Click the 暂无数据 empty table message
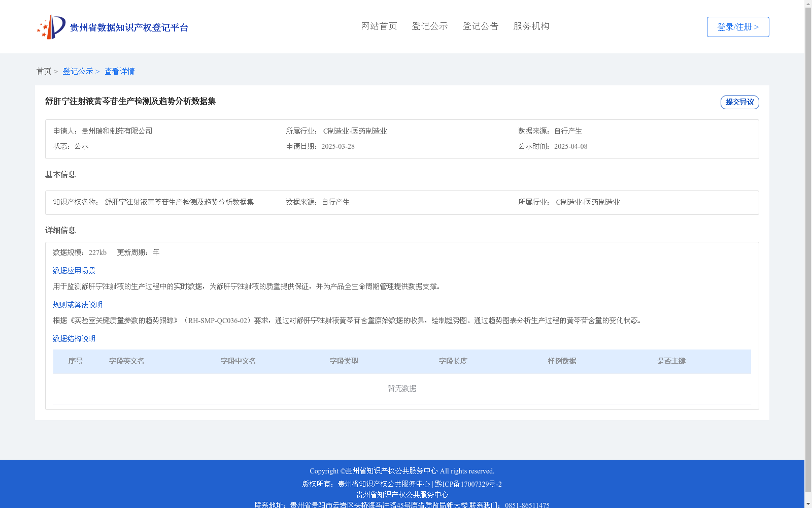 (402, 389)
